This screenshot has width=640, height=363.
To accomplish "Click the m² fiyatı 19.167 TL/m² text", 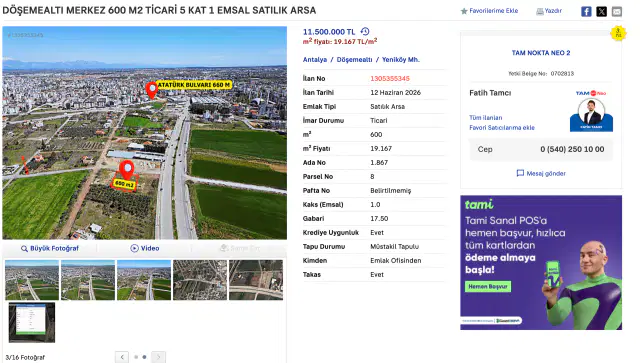I will 340,41.
